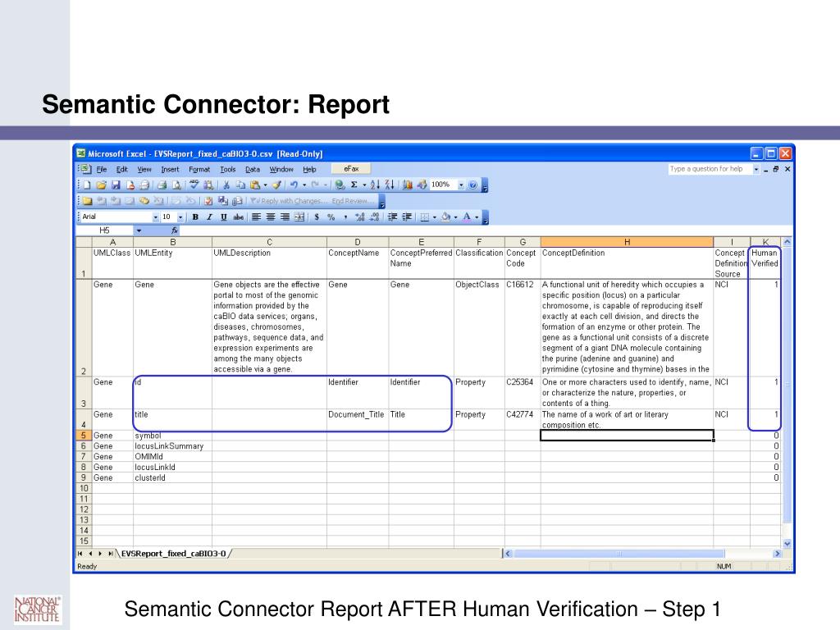This screenshot has width=840, height=630.
Task: Open the File menu
Action: point(102,169)
